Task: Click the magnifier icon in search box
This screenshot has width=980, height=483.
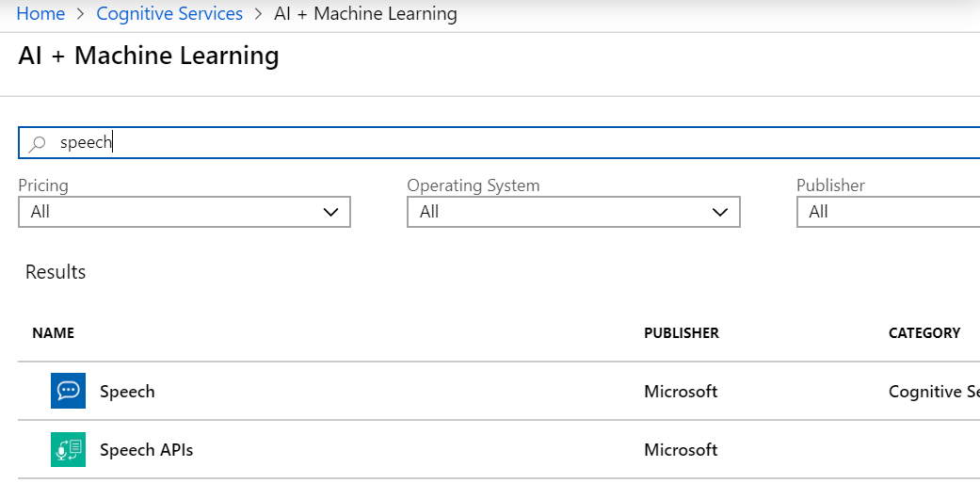Action: tap(38, 143)
